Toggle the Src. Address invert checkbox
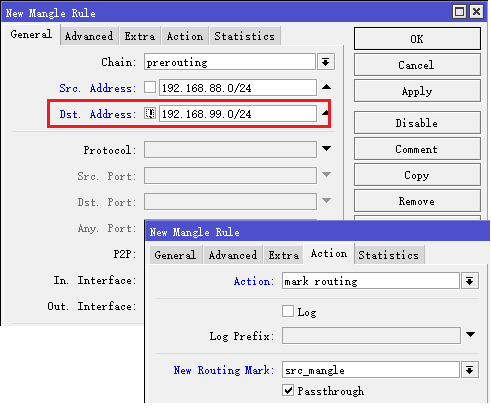The height and width of the screenshot is (413, 491). (150, 88)
